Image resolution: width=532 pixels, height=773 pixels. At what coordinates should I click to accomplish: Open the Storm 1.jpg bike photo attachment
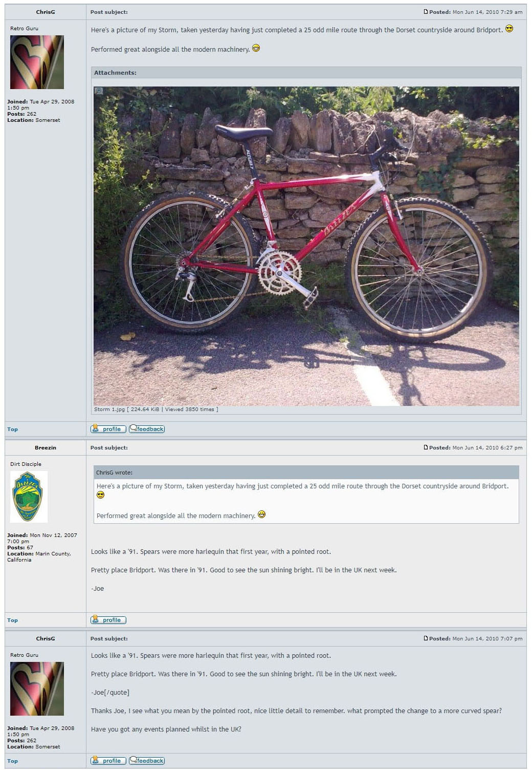306,246
